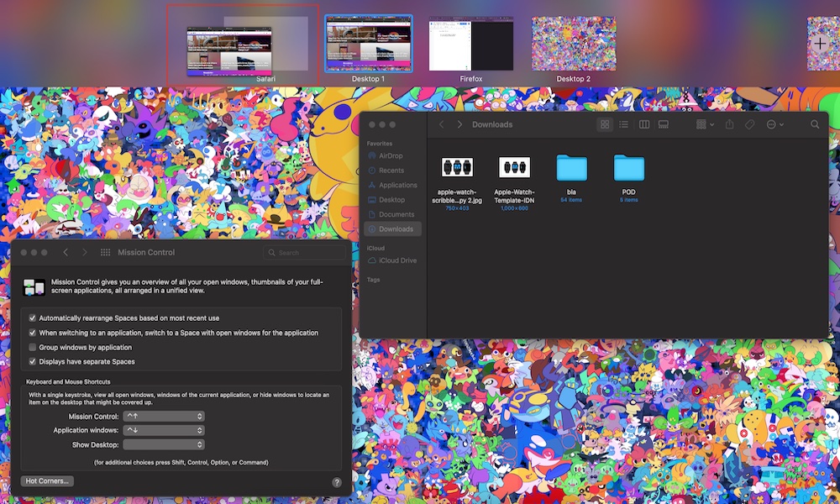This screenshot has width=840, height=504.
Task: Uncheck Automatically rearrange Spaces checkbox
Action: (33, 318)
